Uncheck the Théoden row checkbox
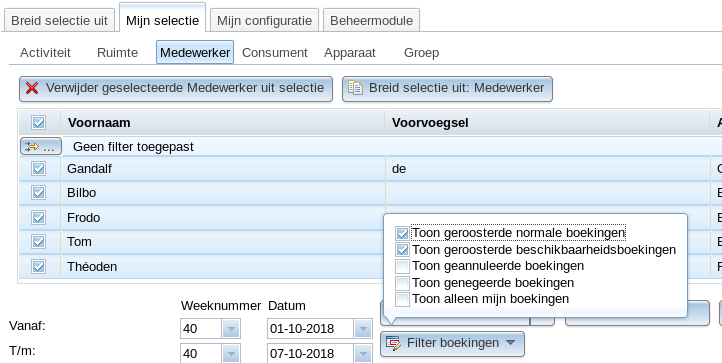The width and height of the screenshot is (722, 363). pos(39,266)
